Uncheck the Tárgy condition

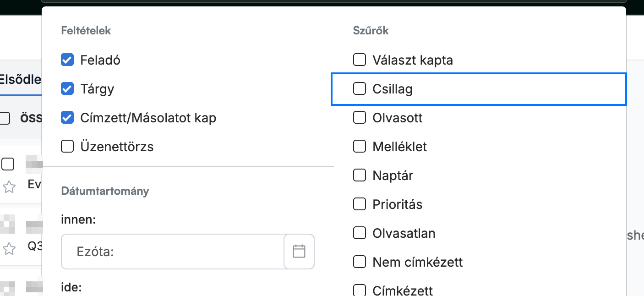pos(67,89)
